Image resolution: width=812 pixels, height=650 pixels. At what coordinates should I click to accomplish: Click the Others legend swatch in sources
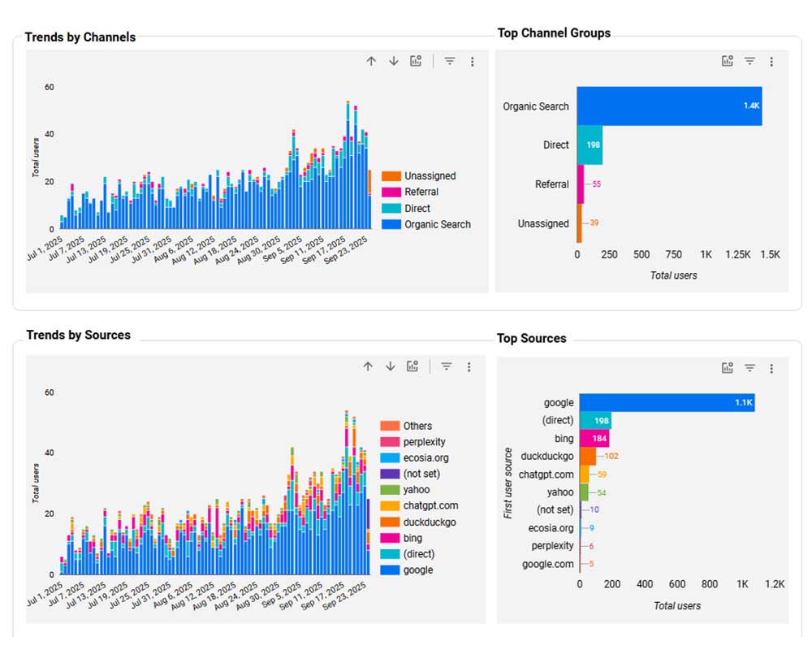click(x=390, y=426)
